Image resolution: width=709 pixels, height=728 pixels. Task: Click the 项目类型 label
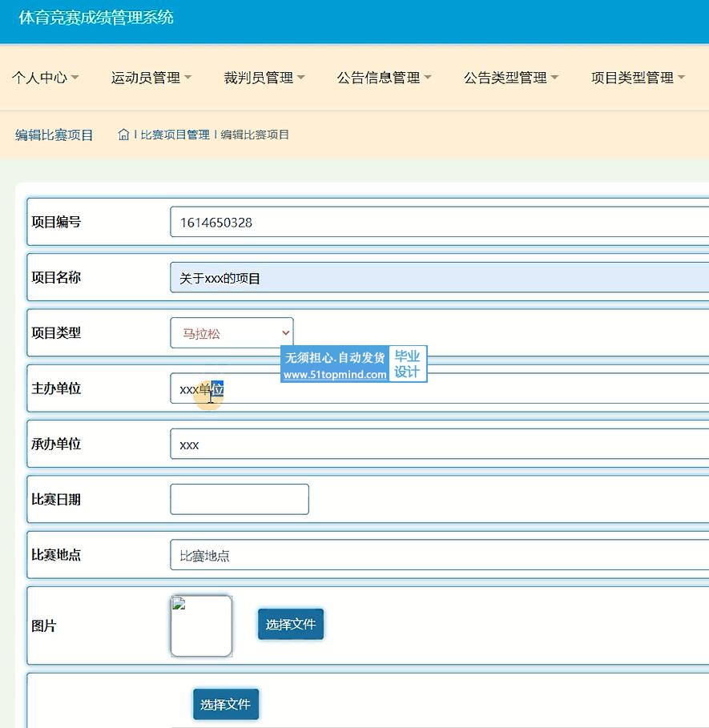click(56, 333)
